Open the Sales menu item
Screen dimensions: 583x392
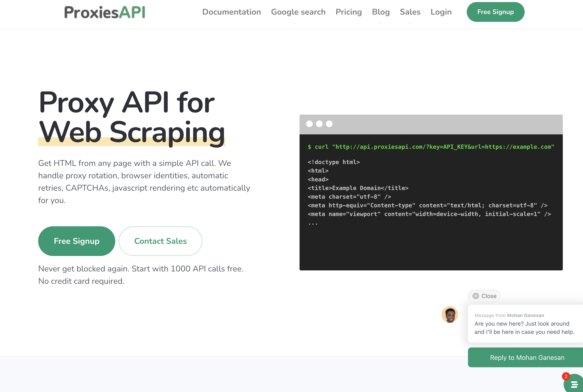point(410,12)
